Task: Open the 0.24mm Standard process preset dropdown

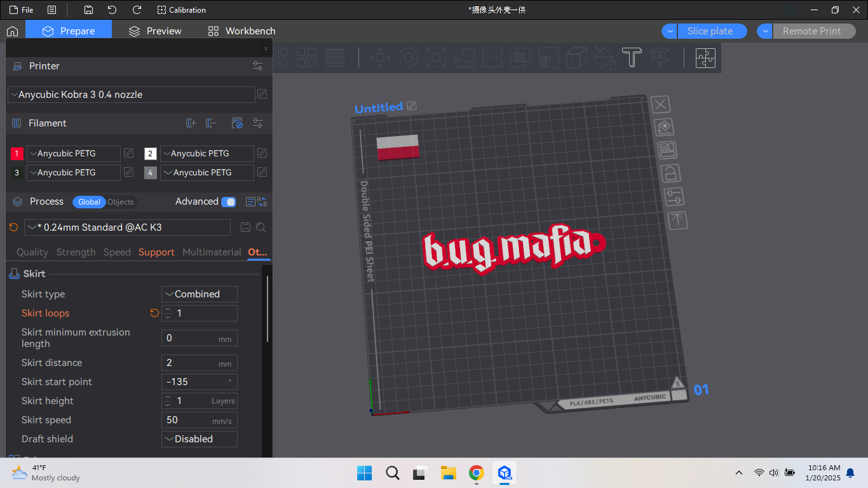Action: pos(127,227)
